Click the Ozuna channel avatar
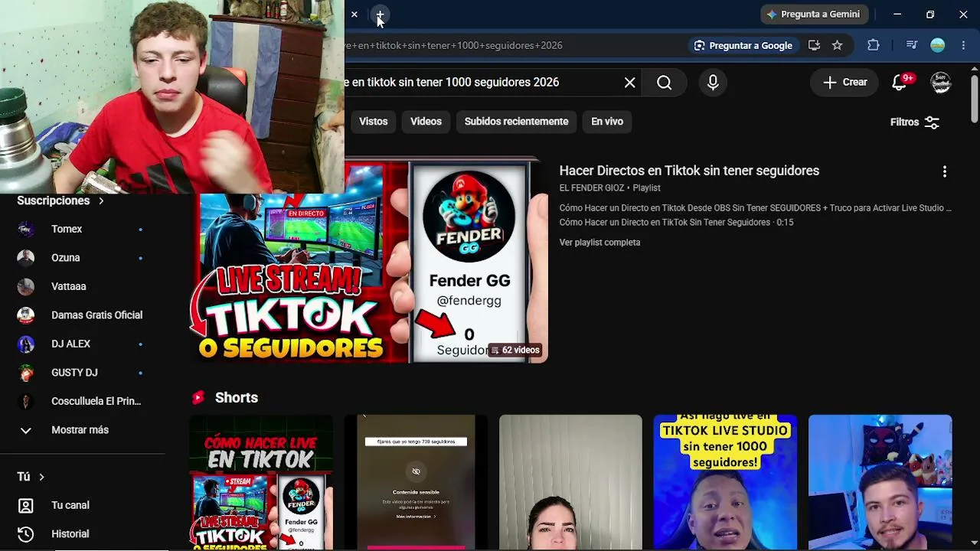 point(26,258)
